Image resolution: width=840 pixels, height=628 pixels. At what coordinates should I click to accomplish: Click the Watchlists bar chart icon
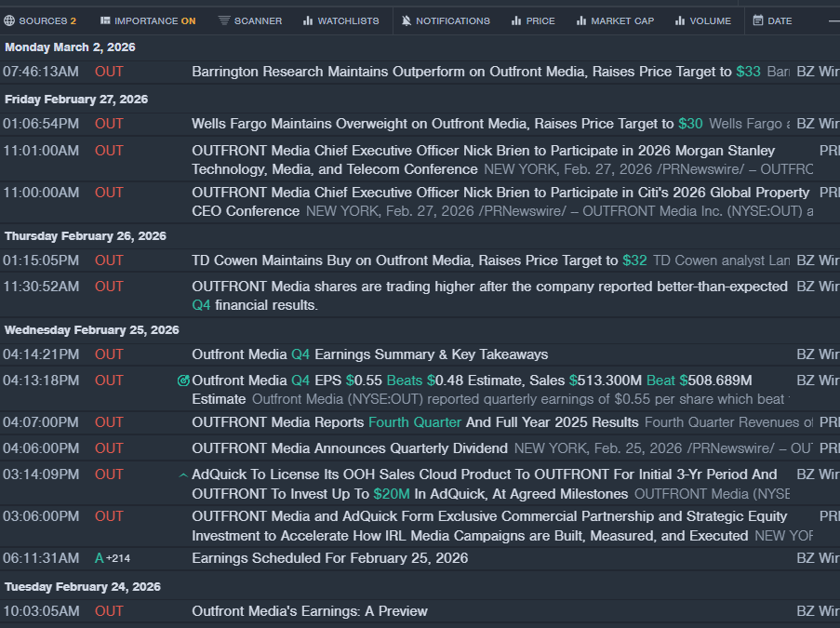click(x=308, y=20)
